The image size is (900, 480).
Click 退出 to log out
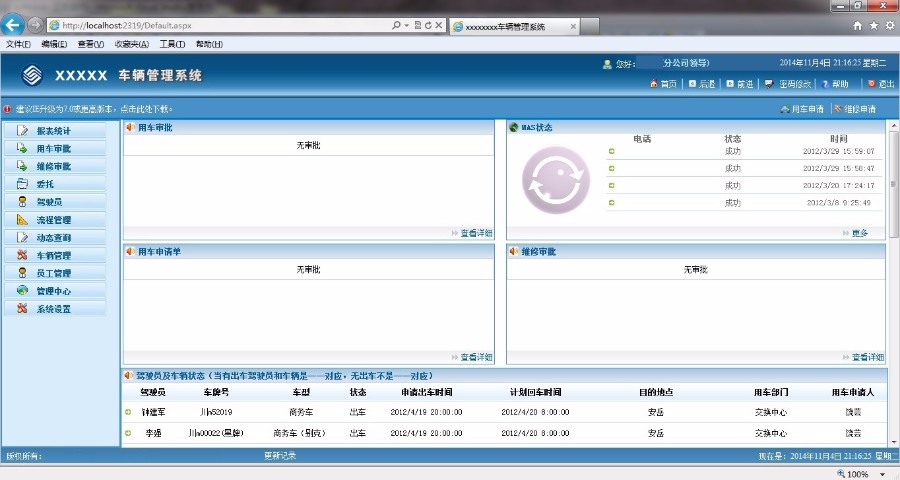[x=881, y=84]
